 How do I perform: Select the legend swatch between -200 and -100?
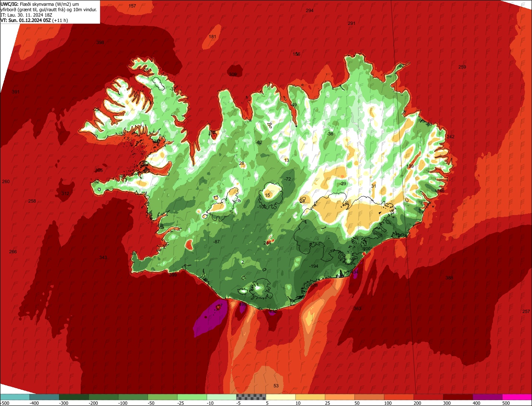click(103, 397)
